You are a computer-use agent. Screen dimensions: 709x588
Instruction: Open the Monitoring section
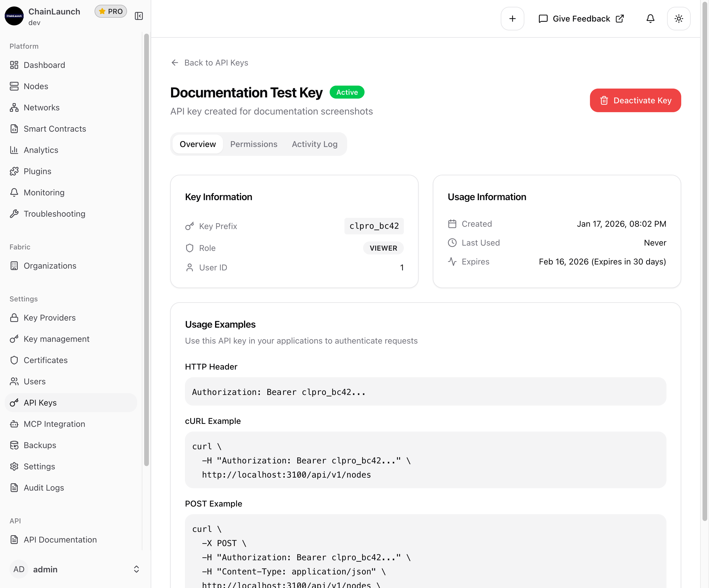point(44,192)
